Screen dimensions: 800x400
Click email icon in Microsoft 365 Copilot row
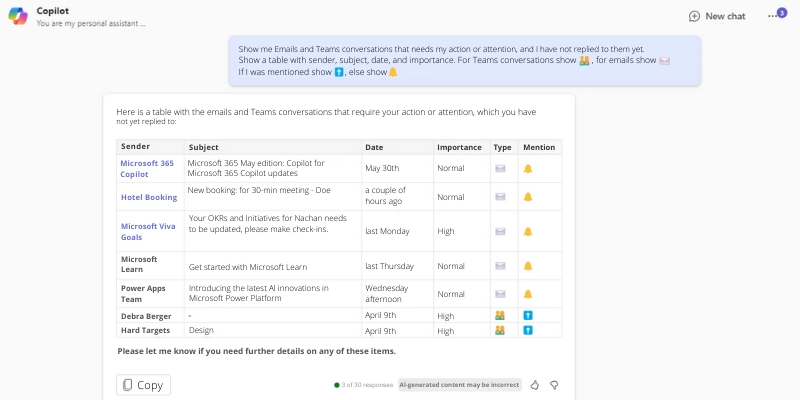pyautogui.click(x=500, y=168)
